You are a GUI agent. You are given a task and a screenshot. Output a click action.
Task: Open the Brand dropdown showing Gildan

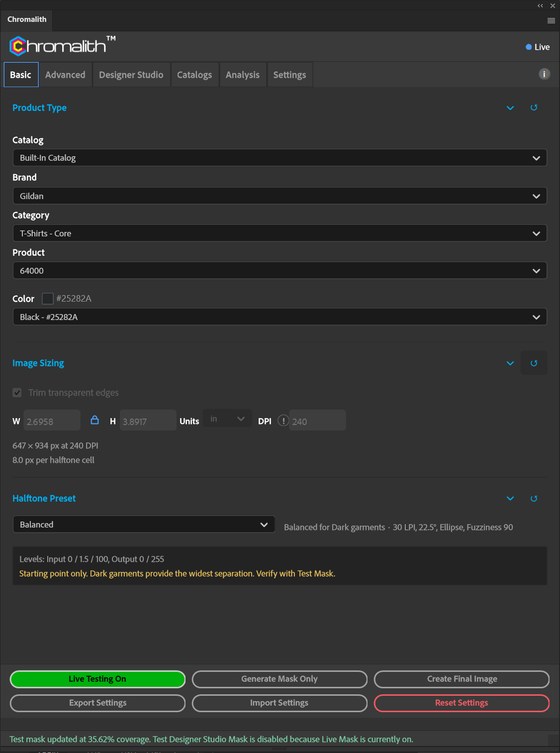280,196
